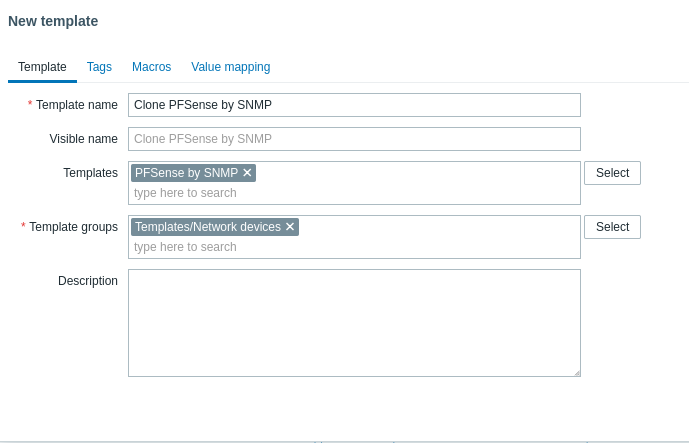Focus the Template name input field
The width and height of the screenshot is (689, 443).
point(354,105)
